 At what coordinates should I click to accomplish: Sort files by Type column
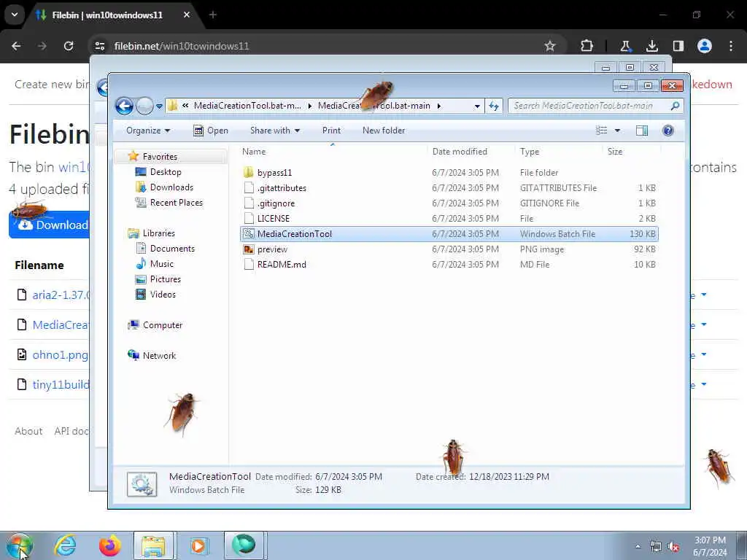pyautogui.click(x=530, y=152)
